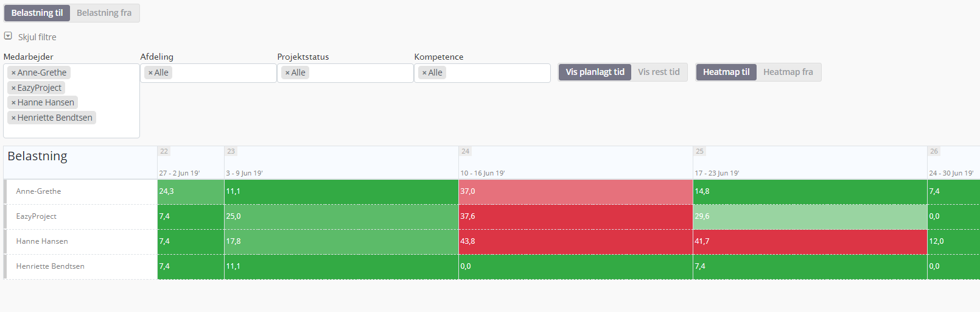
Task: Open the Hanne Hansen row label
Action: pyautogui.click(x=42, y=241)
